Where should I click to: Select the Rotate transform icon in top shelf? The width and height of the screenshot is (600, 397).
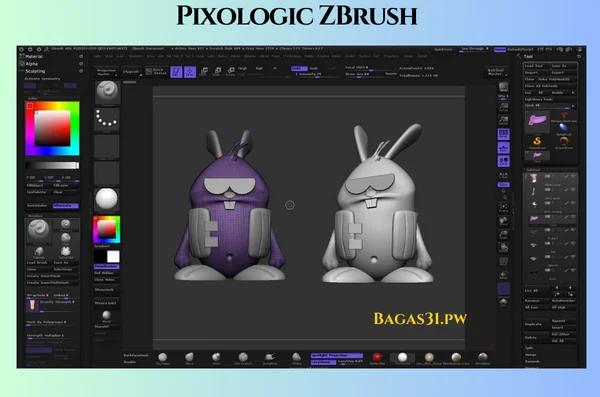point(230,72)
